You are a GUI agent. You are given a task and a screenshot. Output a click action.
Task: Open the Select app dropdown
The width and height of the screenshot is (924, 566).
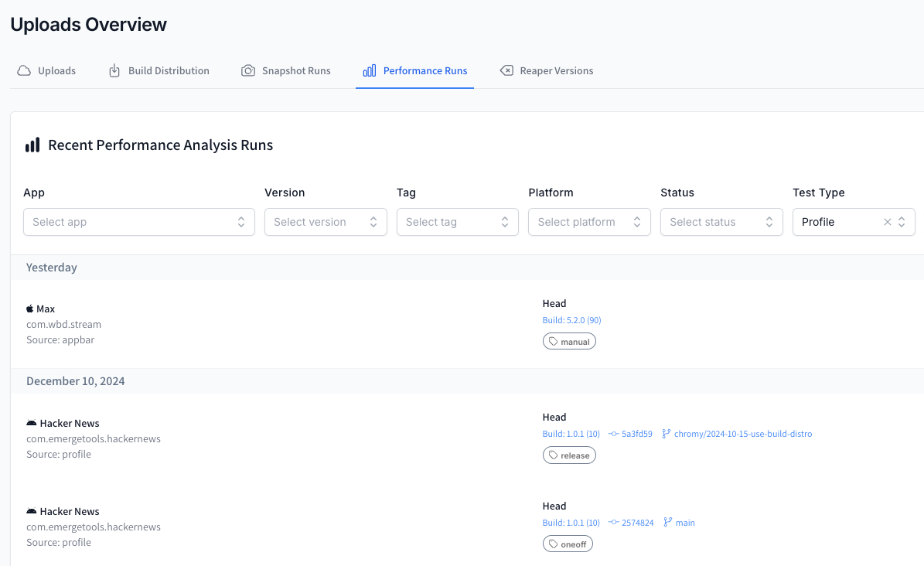139,222
